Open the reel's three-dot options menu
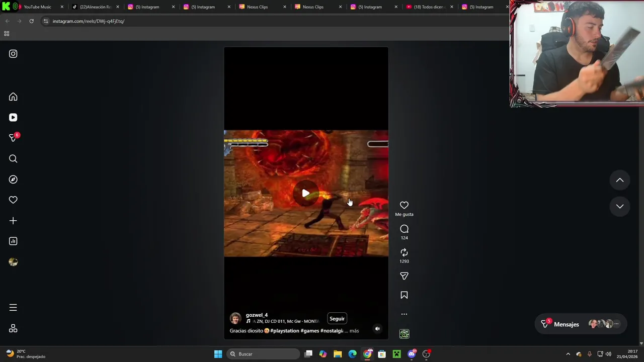This screenshot has width=644, height=362. pos(404,314)
